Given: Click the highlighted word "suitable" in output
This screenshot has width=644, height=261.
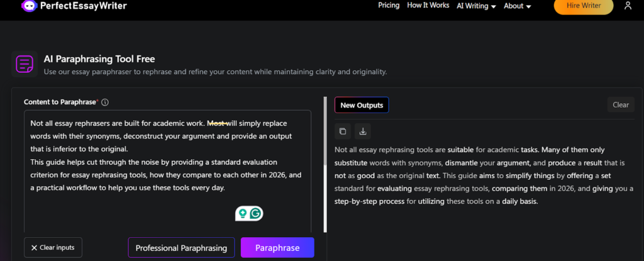Looking at the screenshot, I should 461,150.
